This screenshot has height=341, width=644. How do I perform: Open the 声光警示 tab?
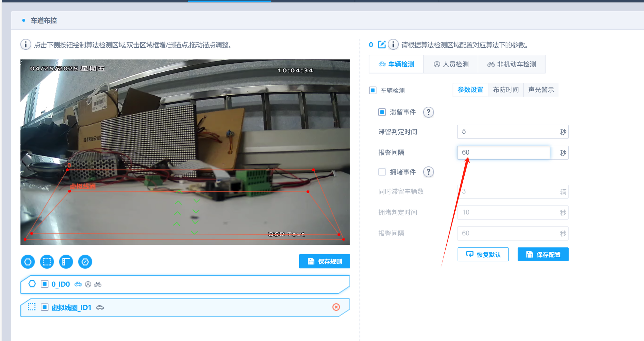(x=541, y=90)
